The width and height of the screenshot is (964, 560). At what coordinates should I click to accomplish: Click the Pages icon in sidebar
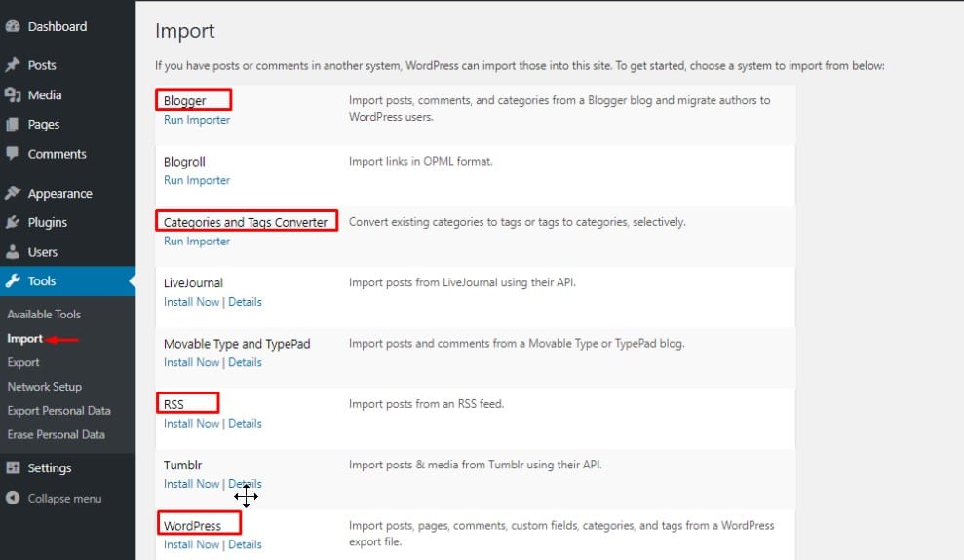click(x=13, y=125)
